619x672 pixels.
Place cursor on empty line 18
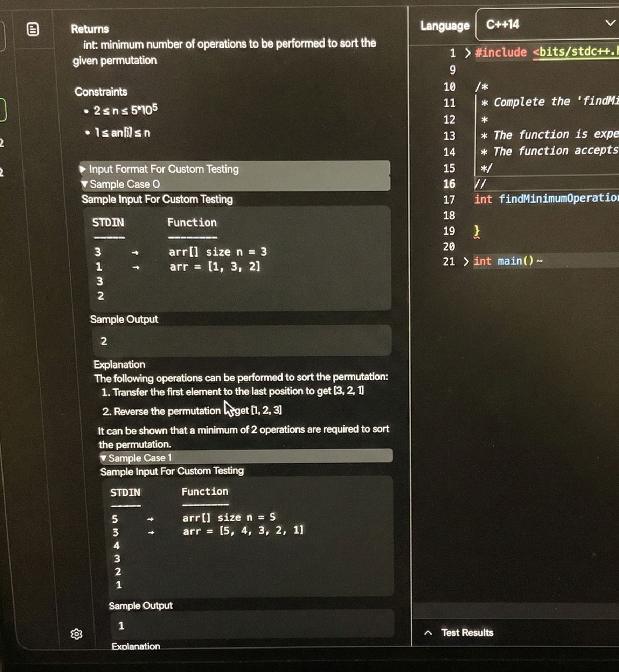click(x=525, y=216)
